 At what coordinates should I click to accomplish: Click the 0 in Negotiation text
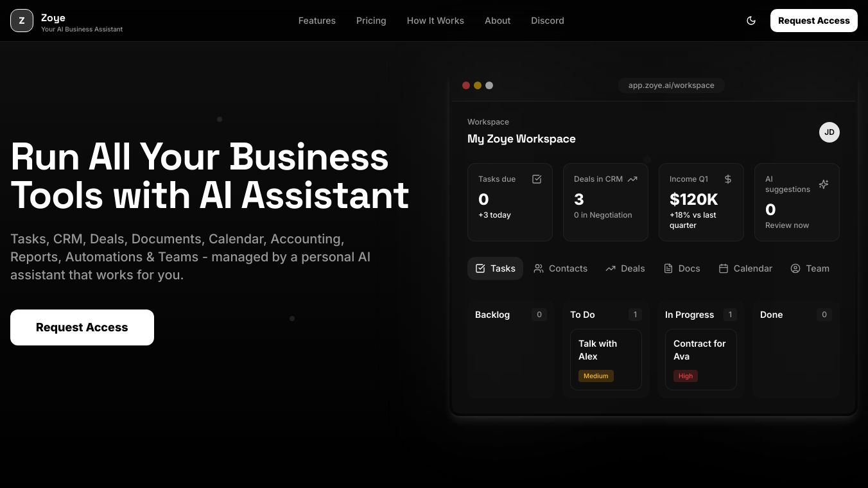(x=603, y=215)
